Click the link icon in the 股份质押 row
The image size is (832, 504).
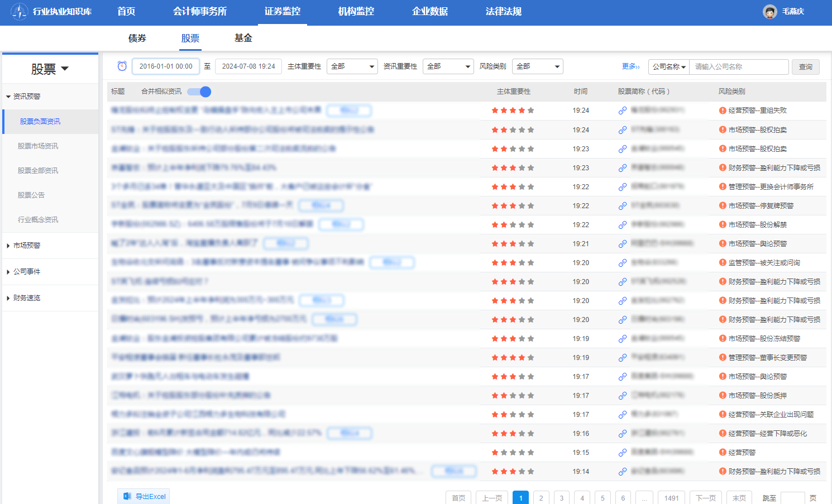pyautogui.click(x=622, y=396)
